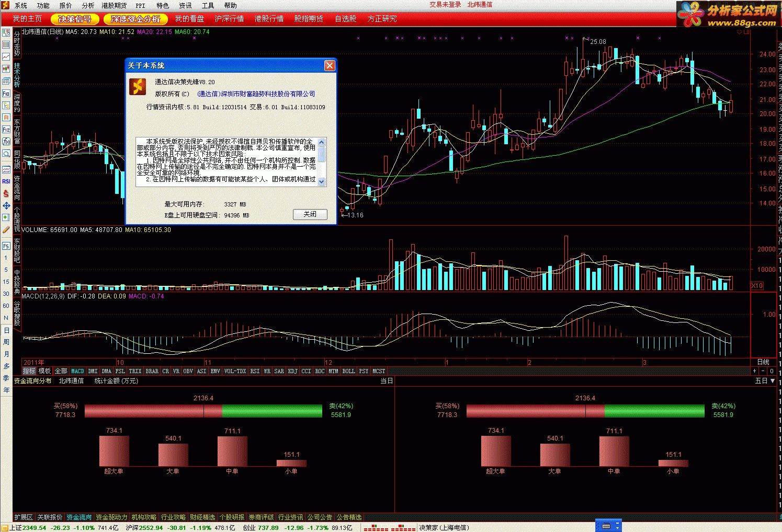Open the 报价 menu
Screen dimensions: 782x532
click(66, 5)
